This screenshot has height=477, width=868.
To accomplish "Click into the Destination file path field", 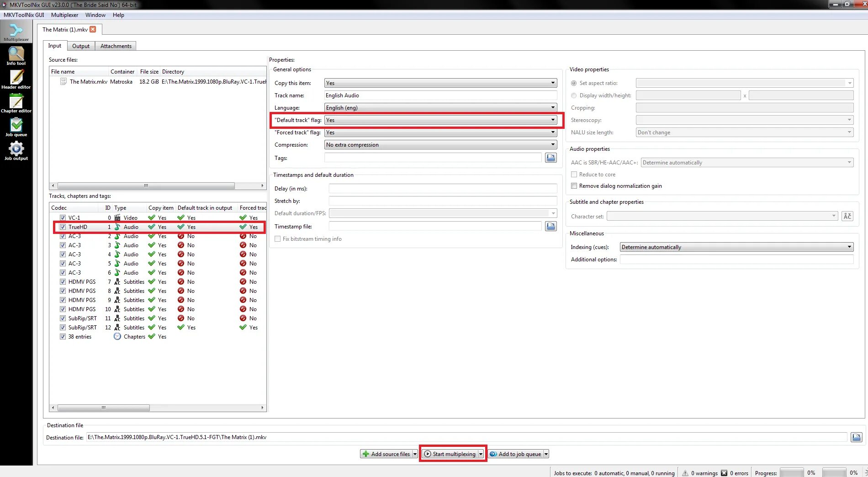I will coord(467,437).
